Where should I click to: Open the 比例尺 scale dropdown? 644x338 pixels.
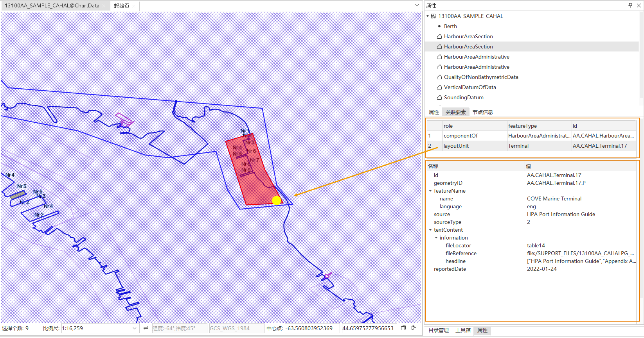point(135,328)
